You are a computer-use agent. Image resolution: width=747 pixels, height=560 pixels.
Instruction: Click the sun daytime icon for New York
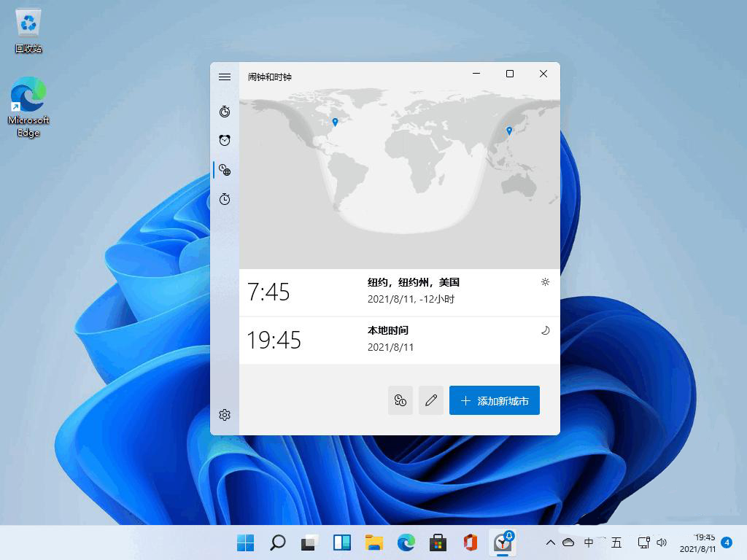click(545, 282)
